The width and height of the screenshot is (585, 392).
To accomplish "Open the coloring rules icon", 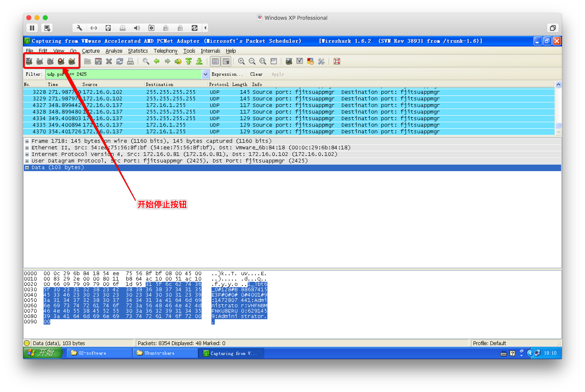I will tap(310, 61).
